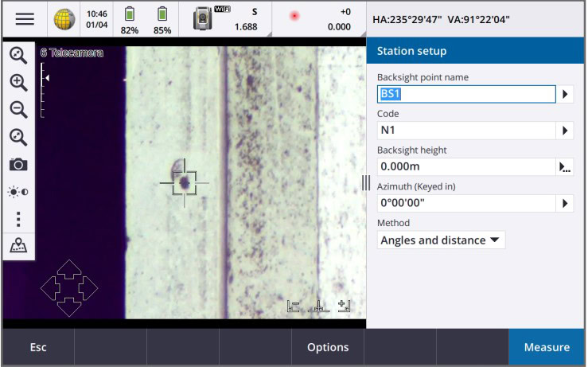Open the Code field arrow menu
Viewport: 588px width, 367px height.
(565, 131)
